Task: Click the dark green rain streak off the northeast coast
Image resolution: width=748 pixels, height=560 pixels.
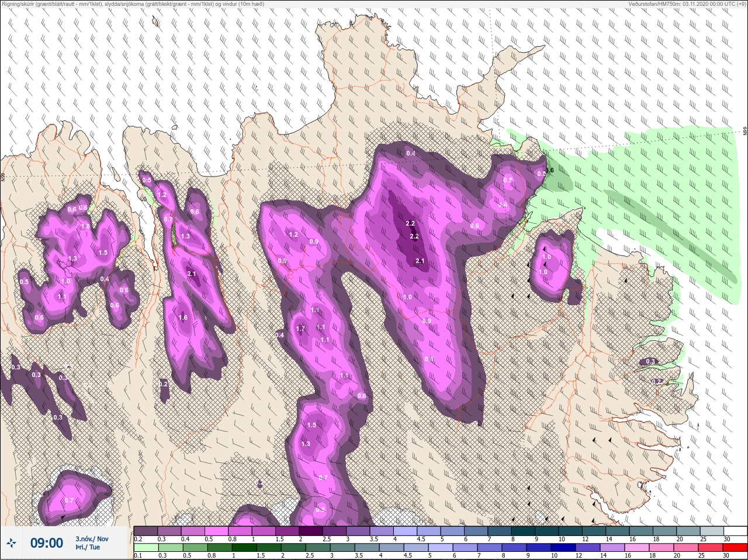Action: (672, 237)
